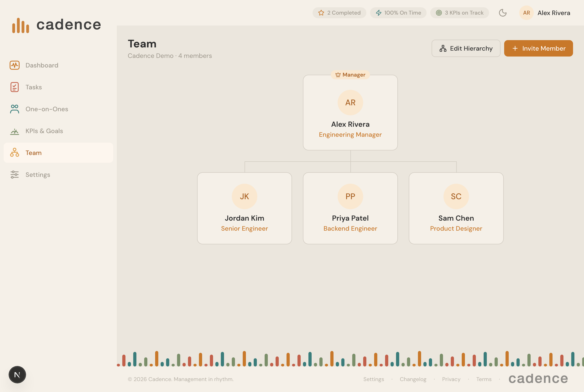
Task: Click Sam Chen's avatar circle
Action: coord(456,196)
